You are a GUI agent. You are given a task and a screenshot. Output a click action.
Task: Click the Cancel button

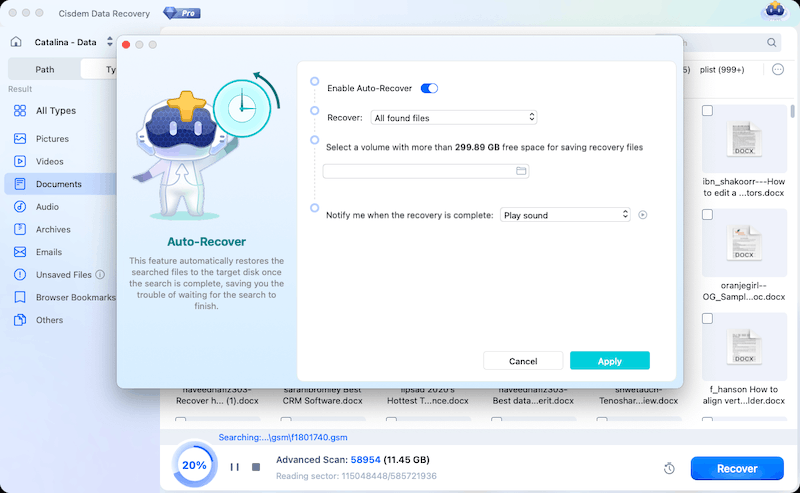click(523, 361)
